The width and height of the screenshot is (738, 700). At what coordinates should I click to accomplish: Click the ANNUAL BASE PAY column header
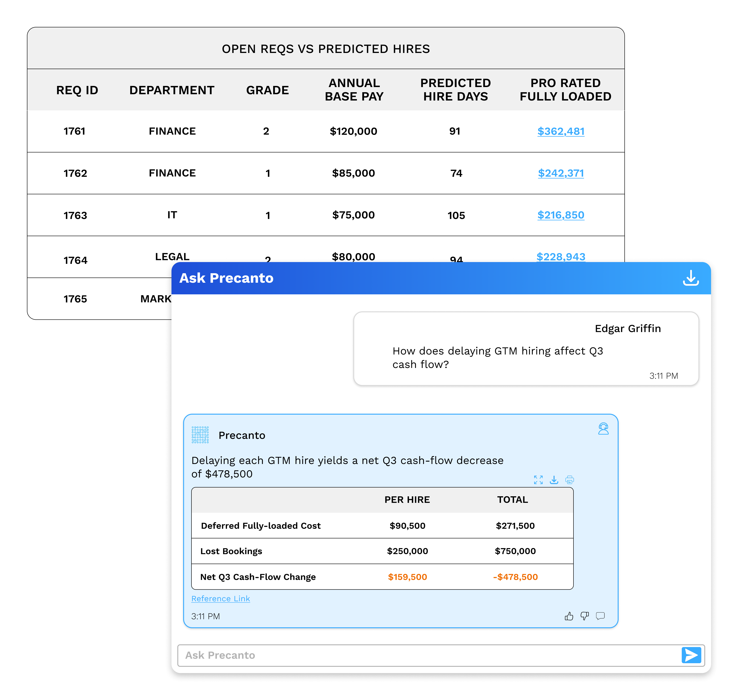click(354, 90)
